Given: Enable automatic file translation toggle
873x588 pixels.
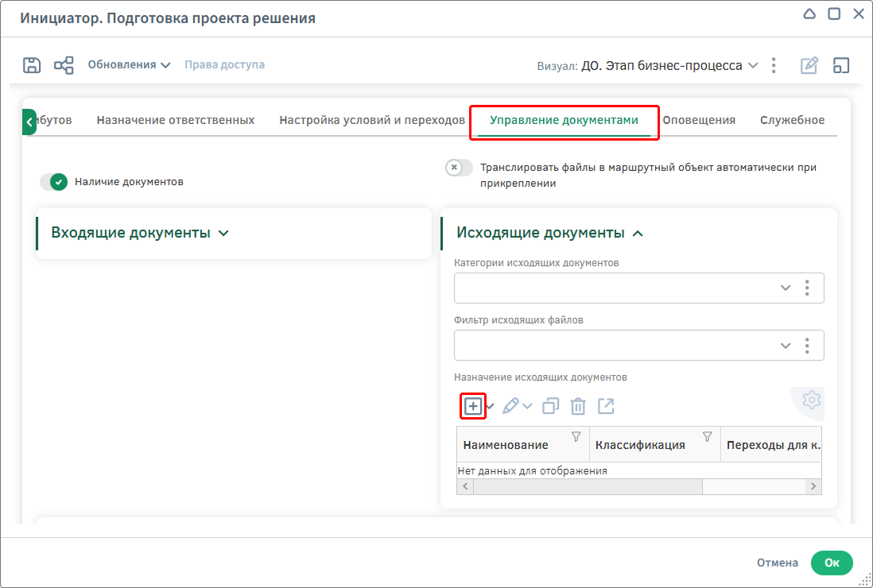Looking at the screenshot, I should coord(459,168).
